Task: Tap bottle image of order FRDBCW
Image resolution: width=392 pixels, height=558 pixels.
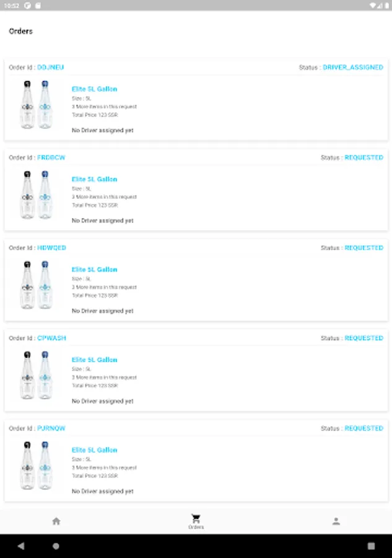Action: tap(36, 195)
